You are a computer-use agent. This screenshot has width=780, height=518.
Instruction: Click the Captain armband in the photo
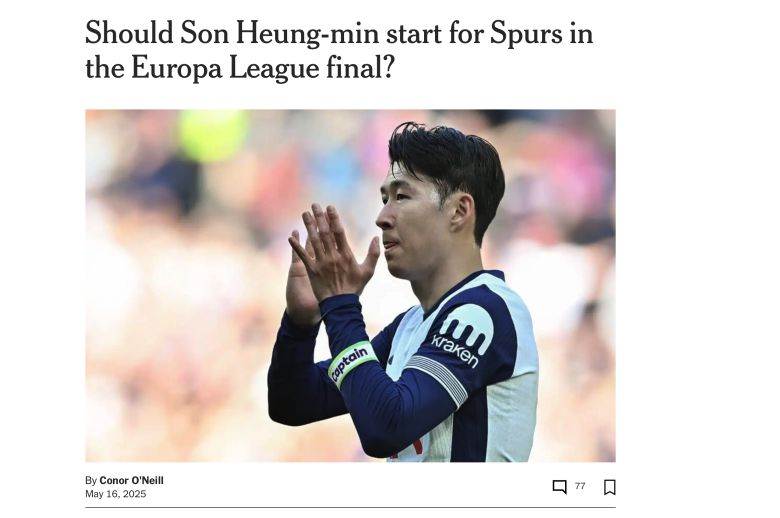click(352, 364)
